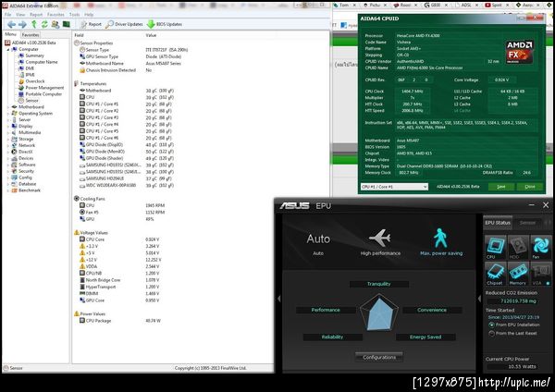The image size is (555, 392).
Task: Select the Fan icon in EPU Status
Action: point(540,247)
